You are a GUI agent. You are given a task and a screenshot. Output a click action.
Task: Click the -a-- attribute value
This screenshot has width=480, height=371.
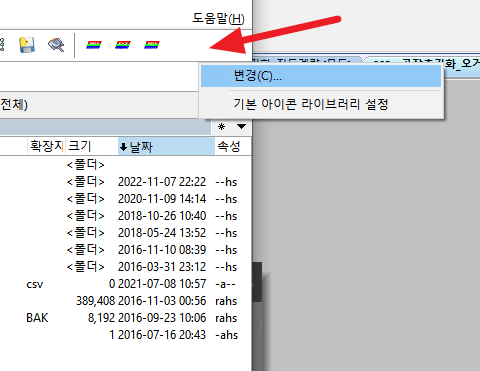(x=225, y=284)
